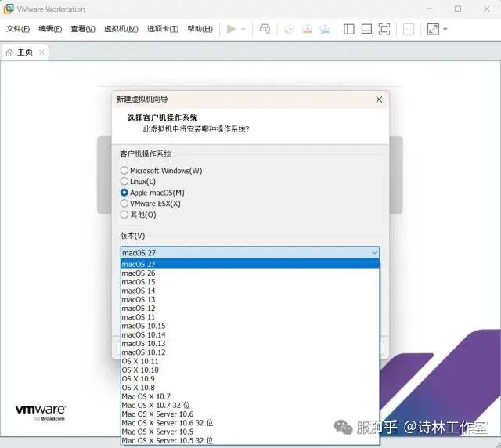Choose macOS 10.13 from version list
Image resolution: width=501 pixels, height=448 pixels.
[250, 343]
